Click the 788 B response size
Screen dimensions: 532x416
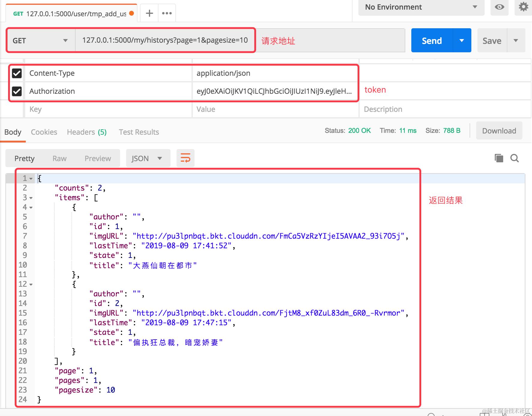coord(452,131)
